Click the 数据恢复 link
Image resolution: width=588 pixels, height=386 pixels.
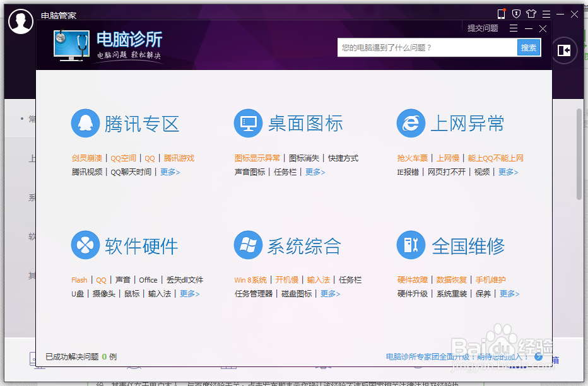pos(452,280)
